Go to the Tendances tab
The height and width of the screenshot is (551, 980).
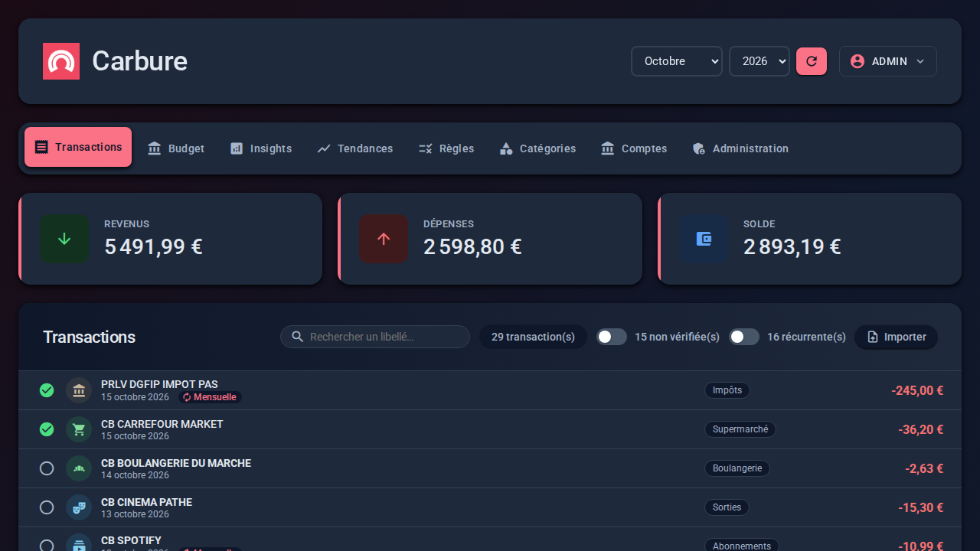tap(355, 148)
